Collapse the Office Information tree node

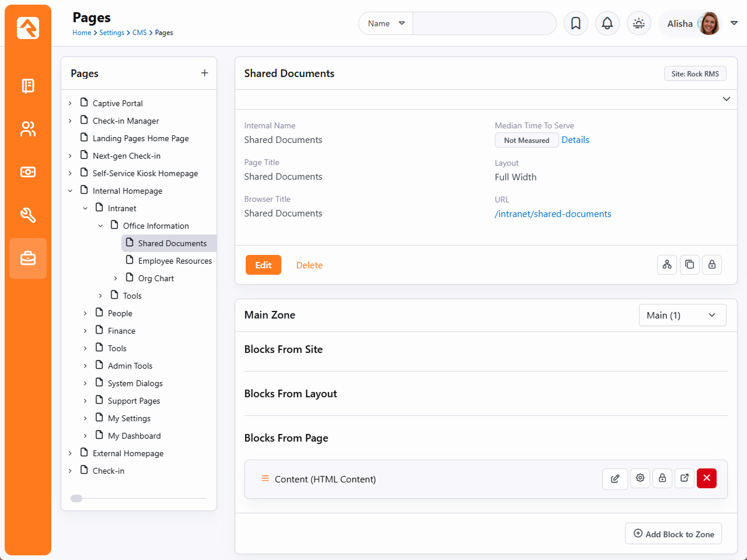(x=100, y=226)
